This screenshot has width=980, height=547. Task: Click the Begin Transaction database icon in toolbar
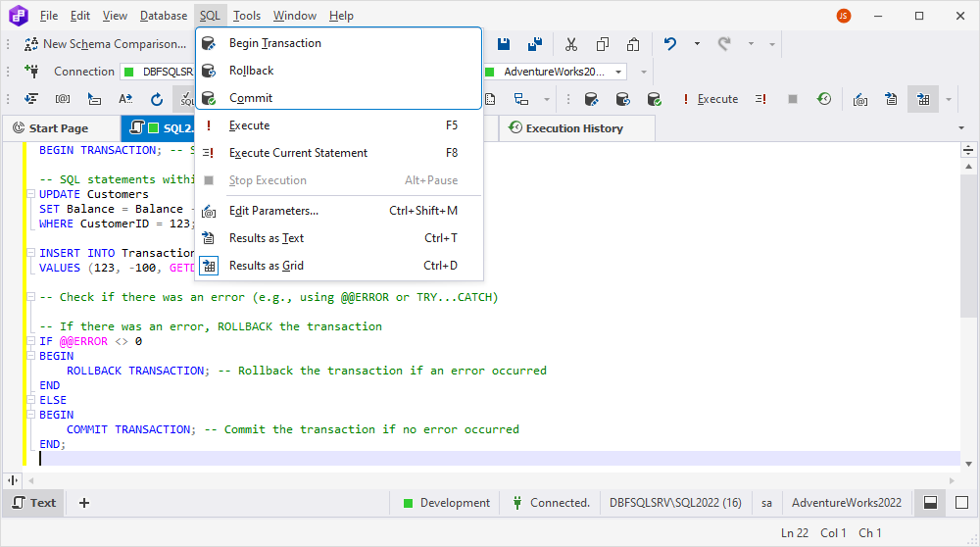[591, 99]
